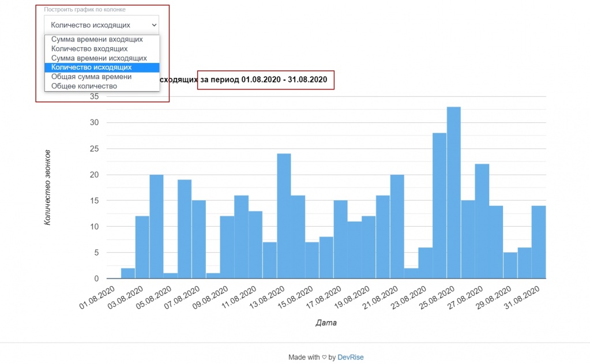Click the 20 value on the vertical axis
Image resolution: width=590 pixels, height=364 pixels.
coord(94,175)
